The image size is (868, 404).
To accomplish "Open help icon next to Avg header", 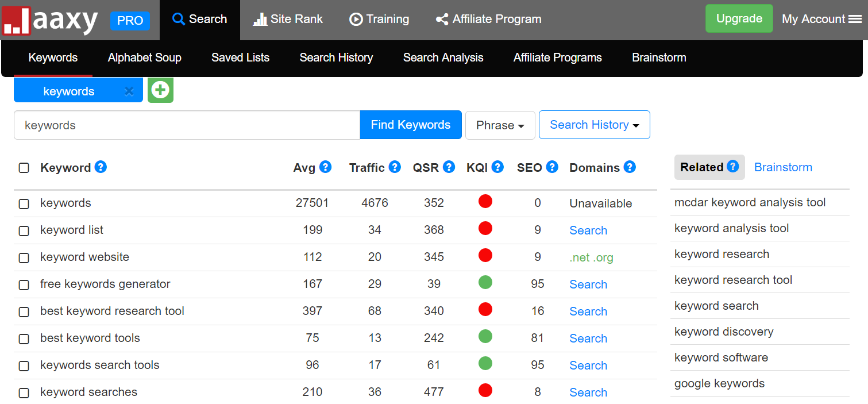I will (326, 167).
